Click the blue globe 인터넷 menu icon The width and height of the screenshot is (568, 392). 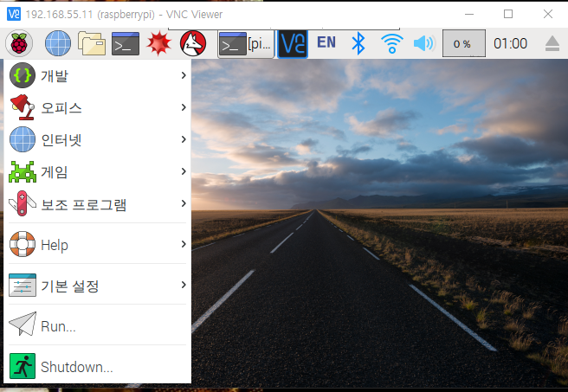23,139
